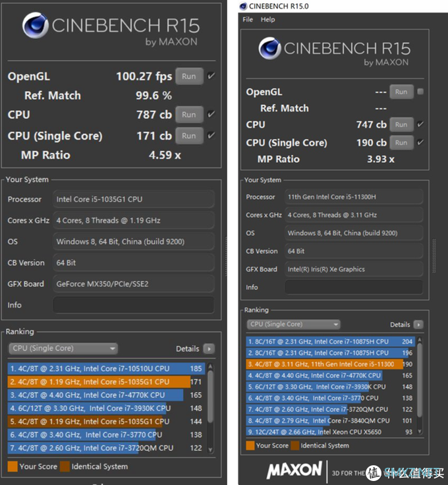
Task: Run OpenGL test in right Cinebench window
Action: click(x=401, y=92)
